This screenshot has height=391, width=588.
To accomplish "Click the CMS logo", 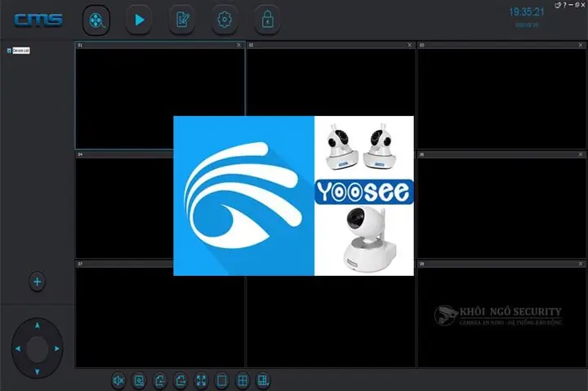I will (38, 20).
